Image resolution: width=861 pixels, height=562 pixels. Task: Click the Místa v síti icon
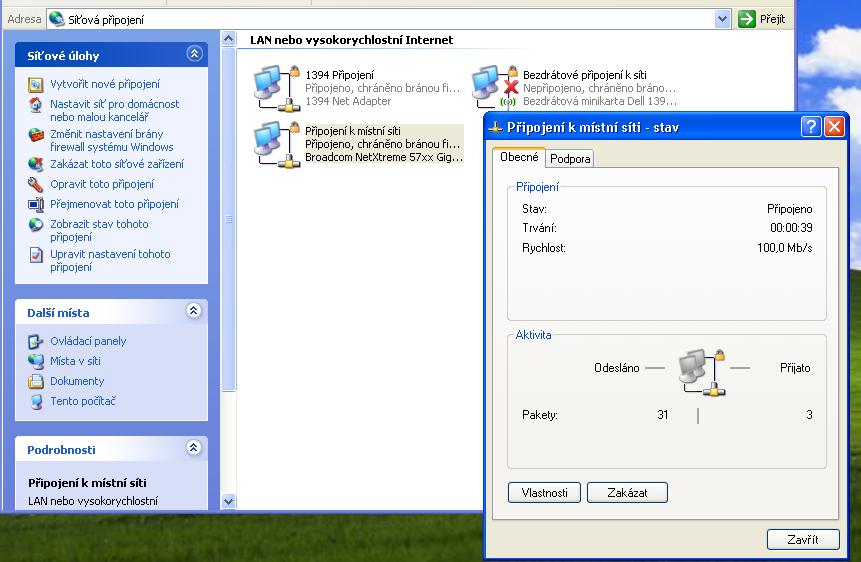(36, 361)
